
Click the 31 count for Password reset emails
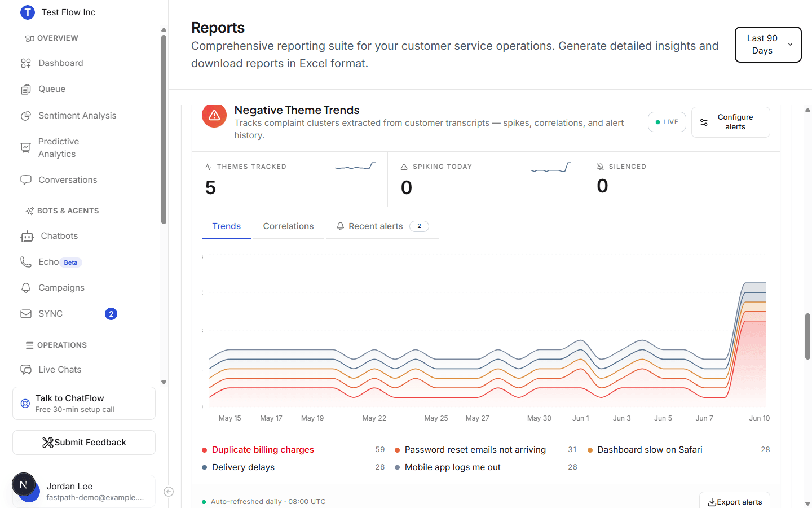[x=572, y=450]
